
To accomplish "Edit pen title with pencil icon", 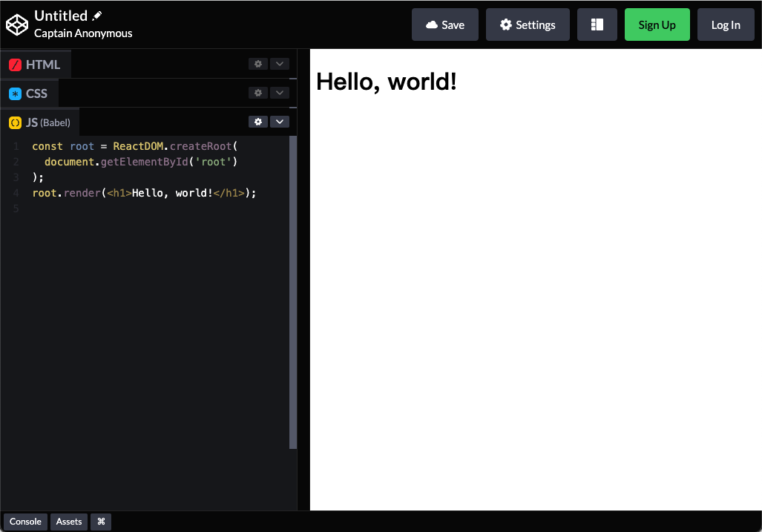I will pyautogui.click(x=97, y=16).
